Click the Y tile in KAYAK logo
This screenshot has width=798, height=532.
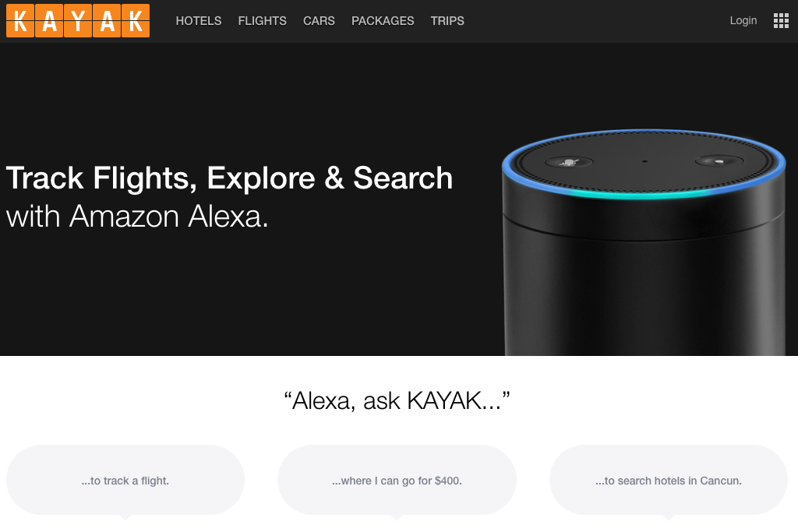coord(78,21)
